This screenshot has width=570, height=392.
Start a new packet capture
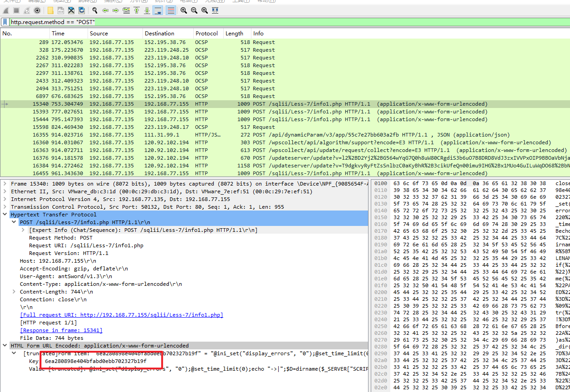[x=5, y=10]
